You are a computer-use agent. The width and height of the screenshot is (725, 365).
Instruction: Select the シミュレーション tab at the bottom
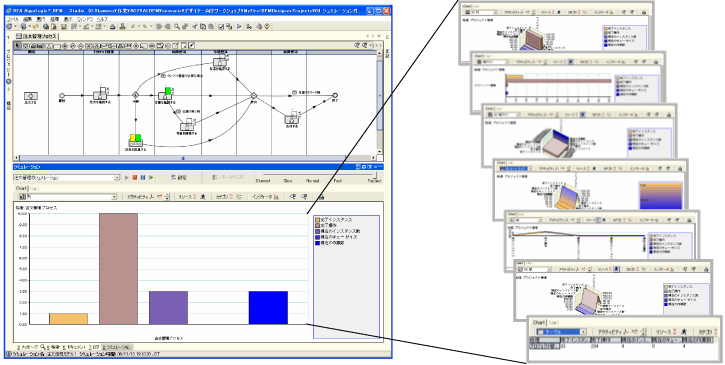(x=117, y=346)
